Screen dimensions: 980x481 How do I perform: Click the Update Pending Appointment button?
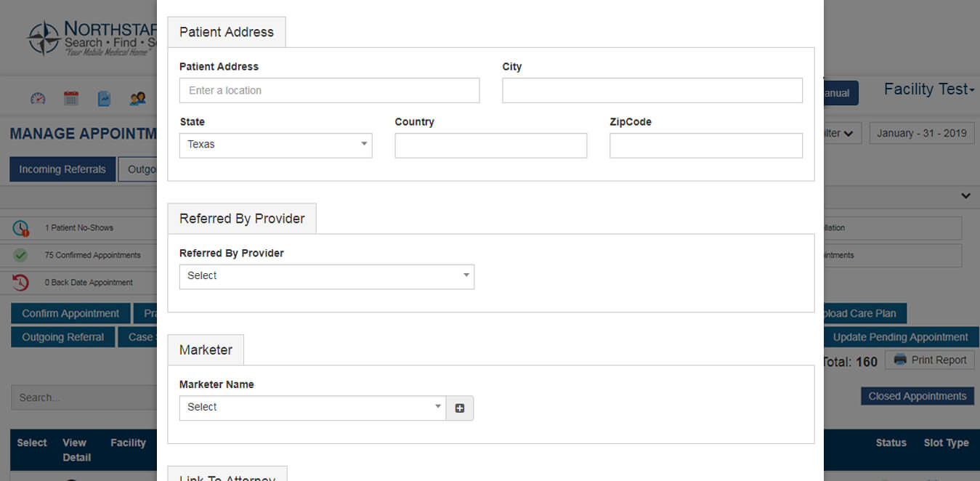(900, 337)
